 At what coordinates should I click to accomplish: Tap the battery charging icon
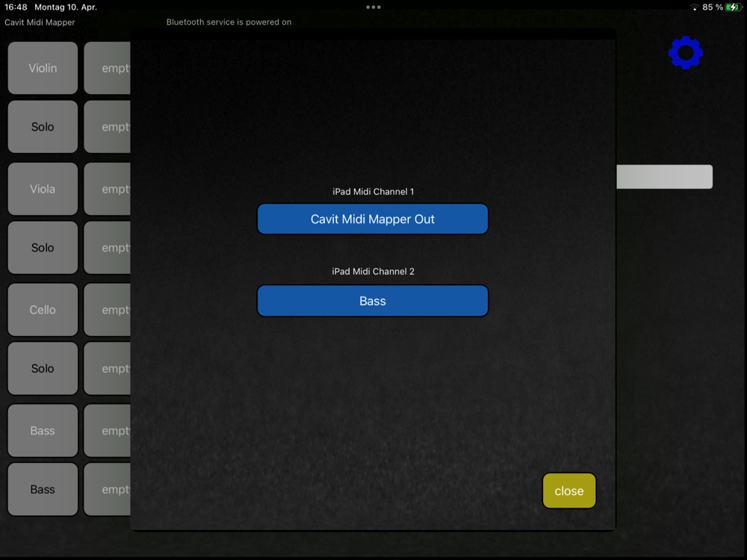tap(734, 7)
